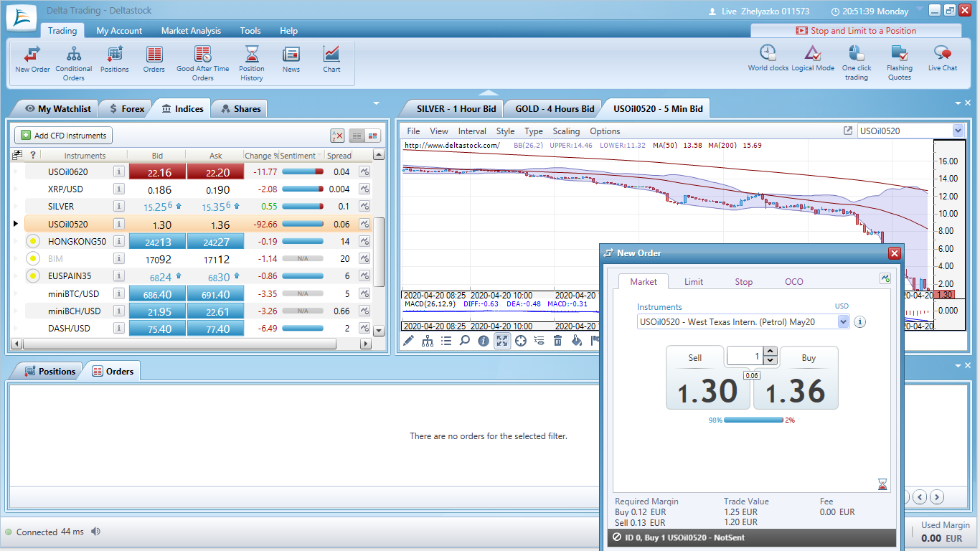Viewport: 980px width, 551px height.
Task: Select the chart pencil drawing tool
Action: (408, 341)
